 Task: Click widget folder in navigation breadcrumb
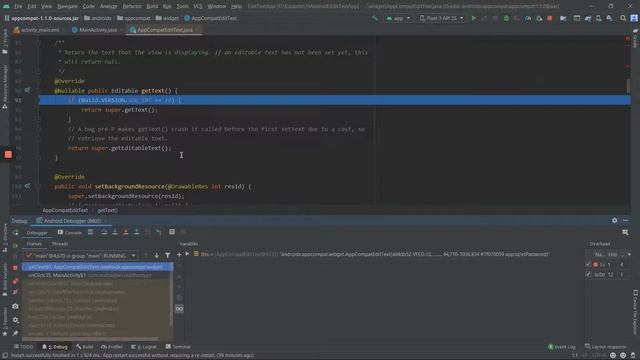pos(167,18)
